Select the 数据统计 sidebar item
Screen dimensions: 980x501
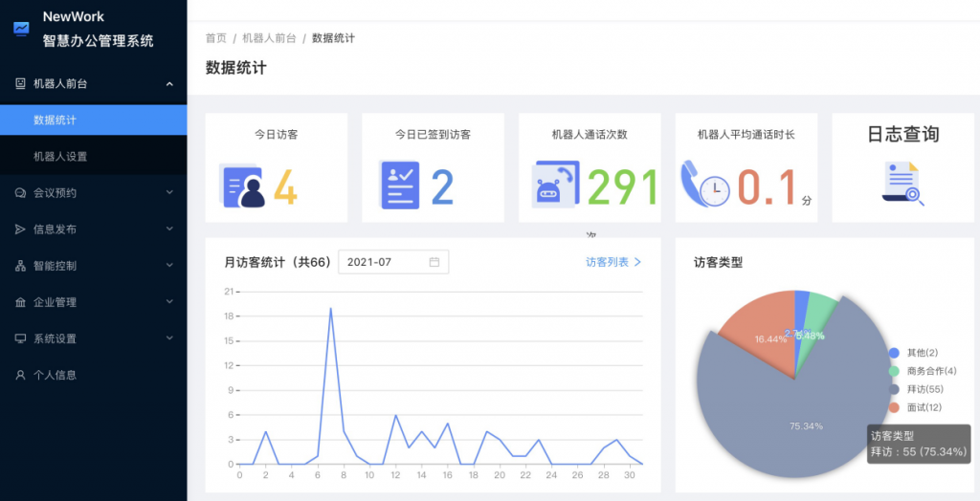pos(55,120)
